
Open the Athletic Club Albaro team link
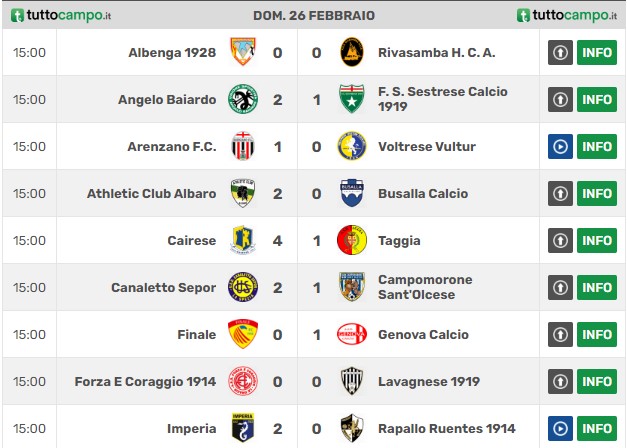(152, 194)
